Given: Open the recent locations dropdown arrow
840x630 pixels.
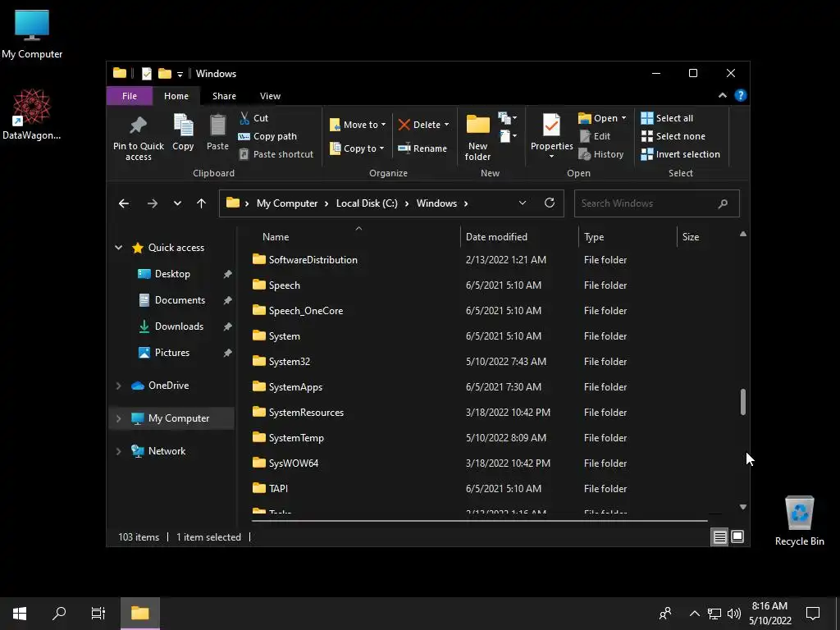Looking at the screenshot, I should tap(177, 203).
